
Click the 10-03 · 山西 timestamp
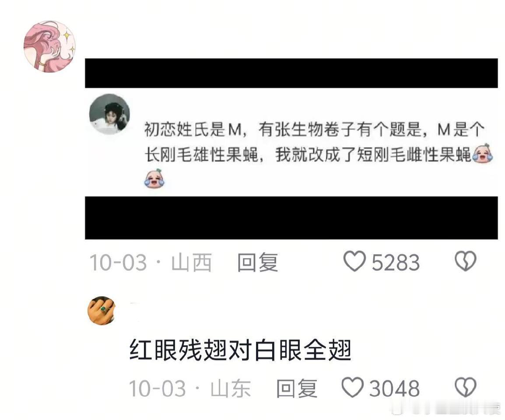pos(151,262)
